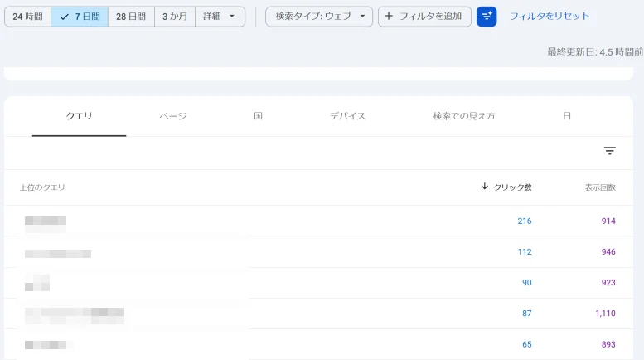Image resolution: width=644 pixels, height=360 pixels.
Task: Click the downward sort arrow beside クリック数
Action: [x=484, y=187]
